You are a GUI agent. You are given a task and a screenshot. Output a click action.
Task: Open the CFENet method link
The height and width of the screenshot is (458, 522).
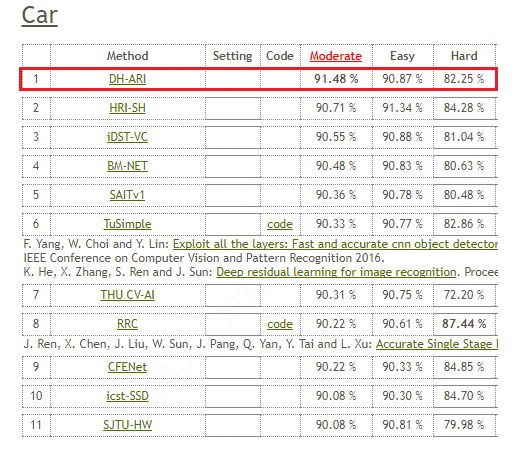click(127, 367)
